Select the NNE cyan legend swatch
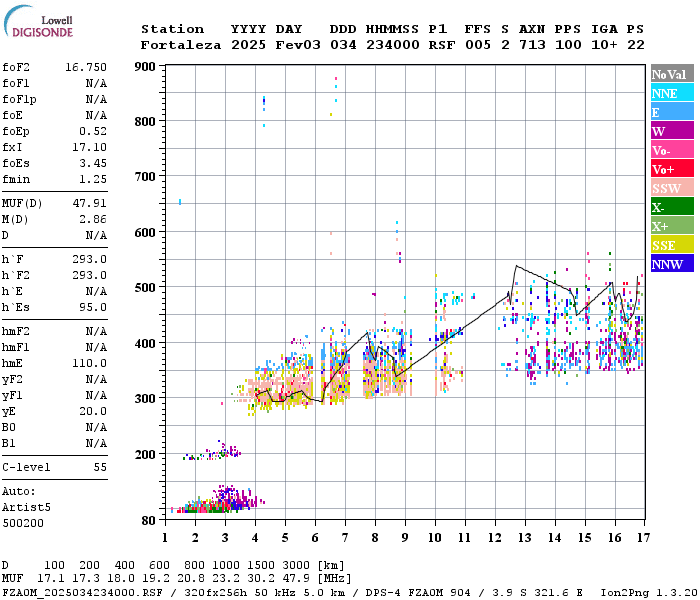The height and width of the screenshot is (600, 700). point(672,93)
